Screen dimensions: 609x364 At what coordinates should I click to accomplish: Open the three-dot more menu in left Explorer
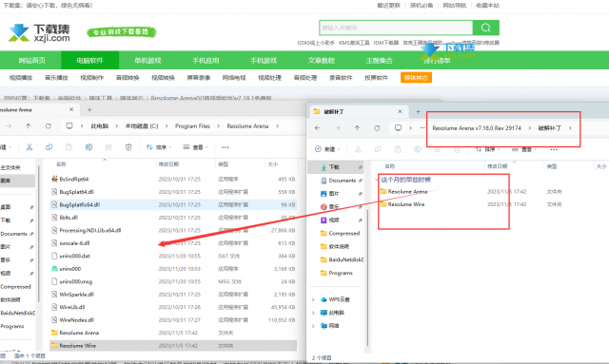point(226,147)
